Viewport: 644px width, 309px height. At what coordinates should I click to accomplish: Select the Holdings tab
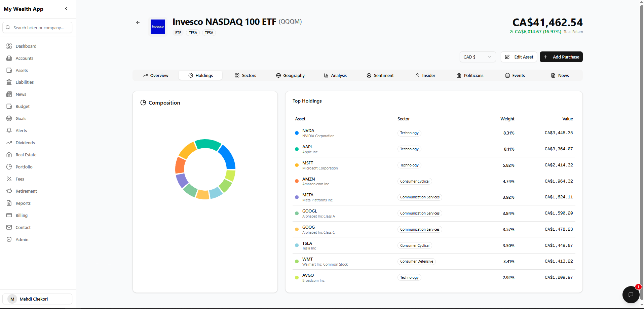[x=200, y=75]
